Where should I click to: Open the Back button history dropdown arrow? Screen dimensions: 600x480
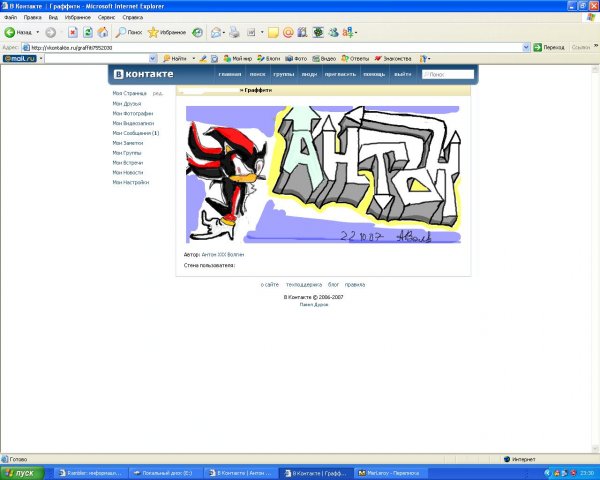pyautogui.click(x=39, y=32)
